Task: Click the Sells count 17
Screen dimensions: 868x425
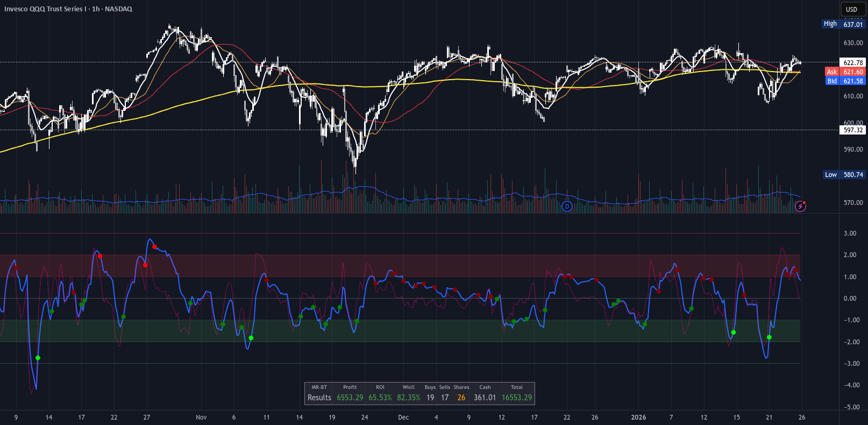Action: (x=445, y=398)
